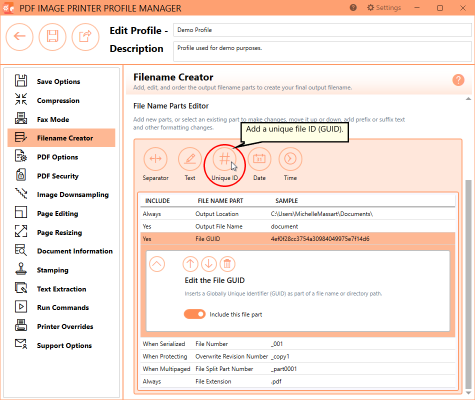Select Filename Creator in sidebar

point(61,138)
